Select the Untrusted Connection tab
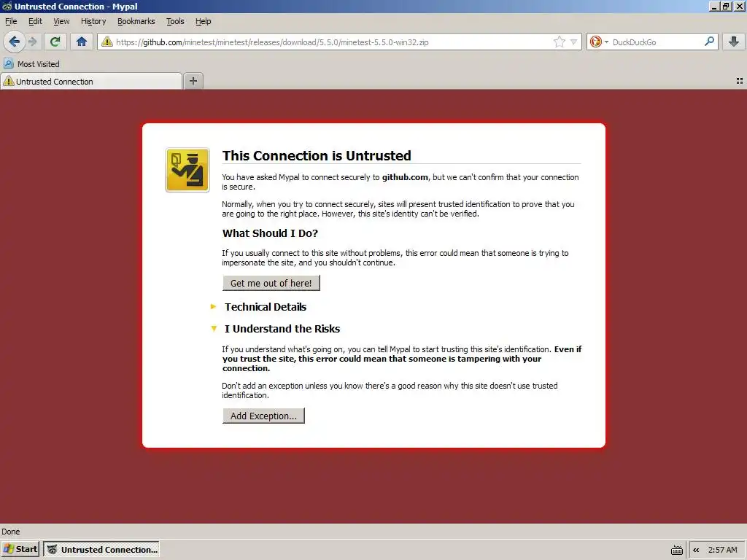 click(91, 82)
